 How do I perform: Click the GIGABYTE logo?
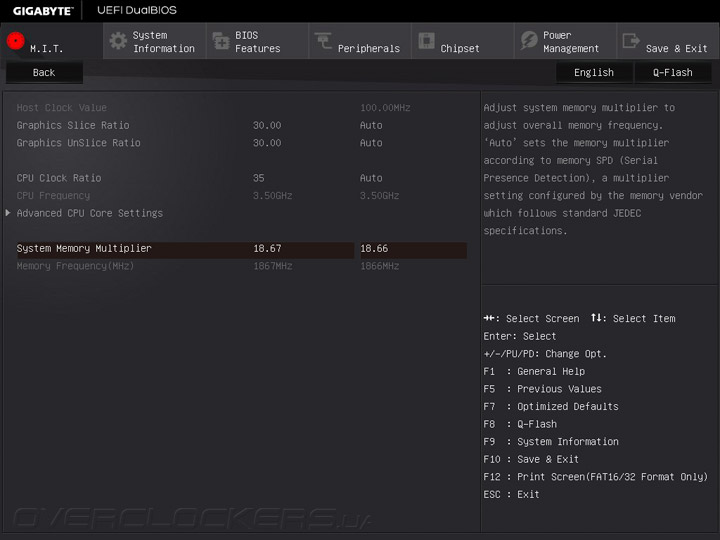point(43,11)
